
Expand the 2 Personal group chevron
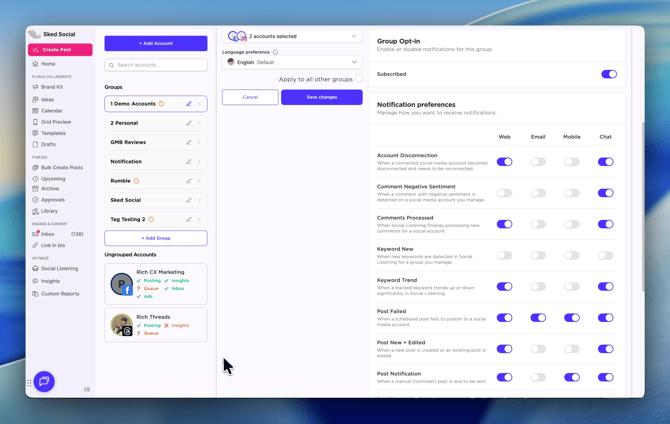[x=200, y=123]
